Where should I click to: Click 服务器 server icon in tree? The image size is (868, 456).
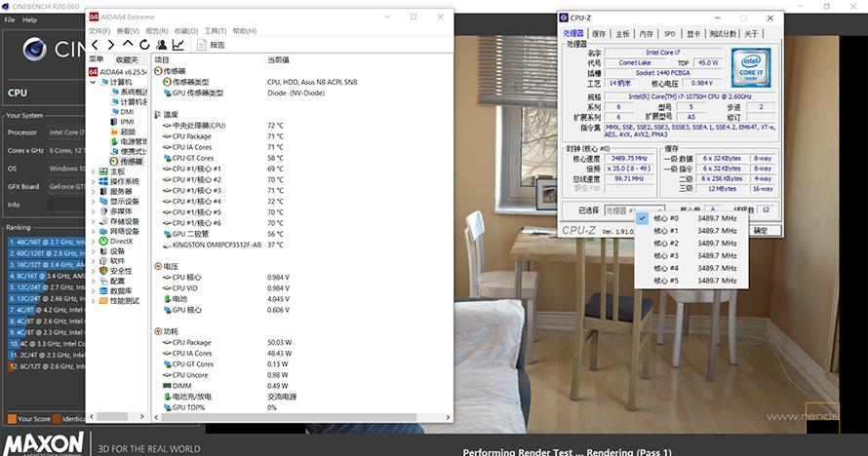tap(103, 191)
